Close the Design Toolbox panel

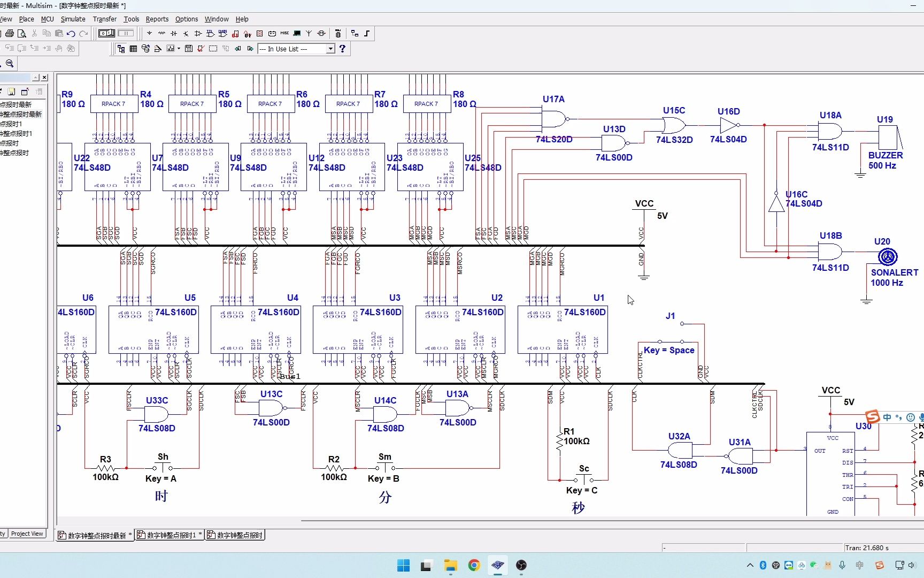click(44, 78)
